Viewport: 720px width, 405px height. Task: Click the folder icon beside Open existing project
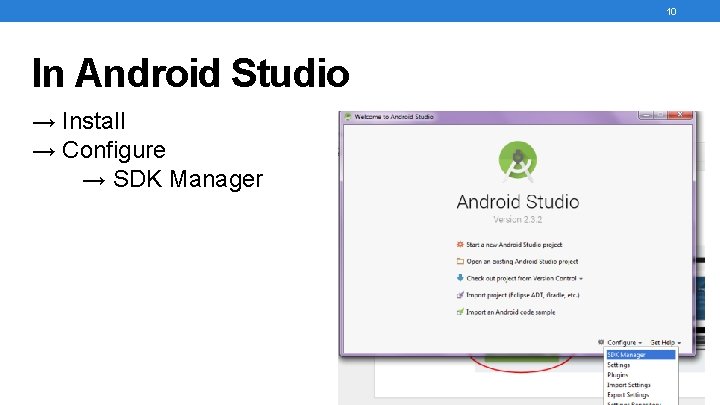(460, 261)
